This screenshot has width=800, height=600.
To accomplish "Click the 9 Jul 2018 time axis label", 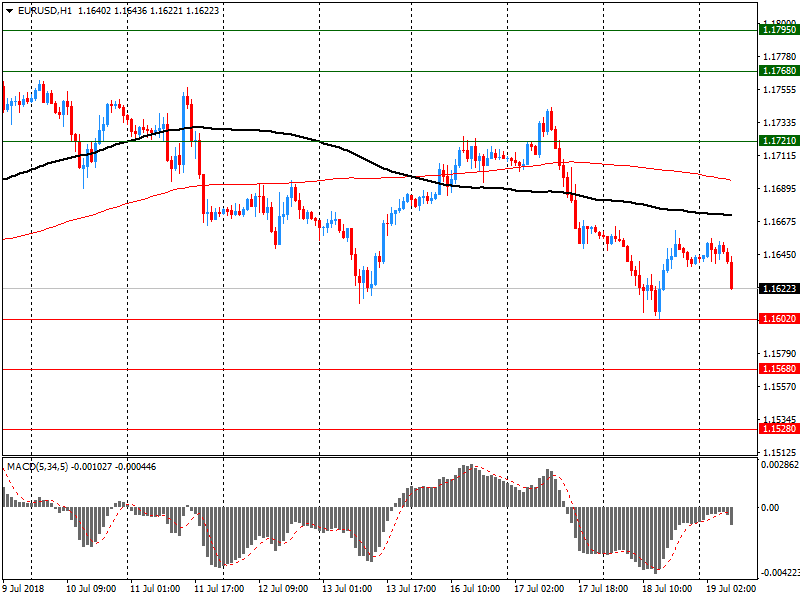I will [23, 588].
